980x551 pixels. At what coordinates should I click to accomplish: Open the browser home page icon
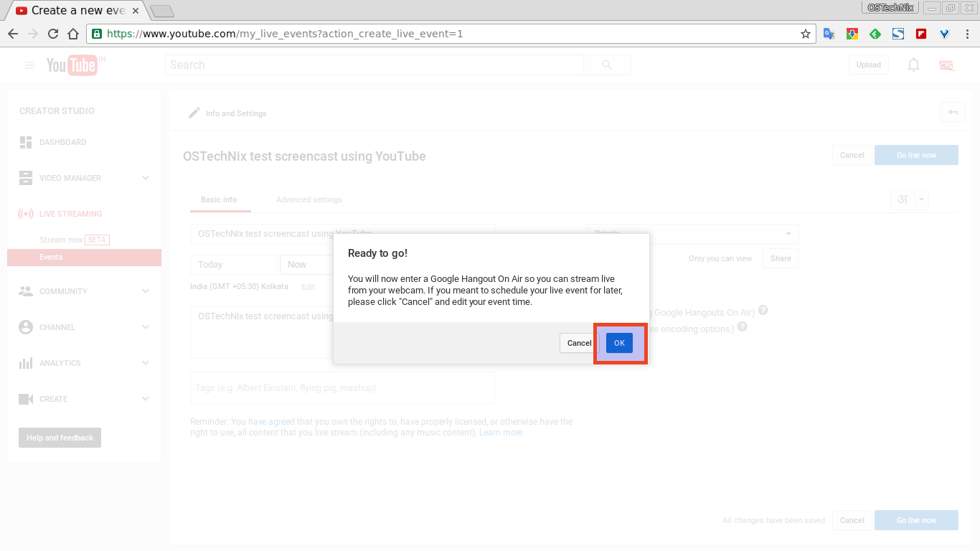coord(73,34)
